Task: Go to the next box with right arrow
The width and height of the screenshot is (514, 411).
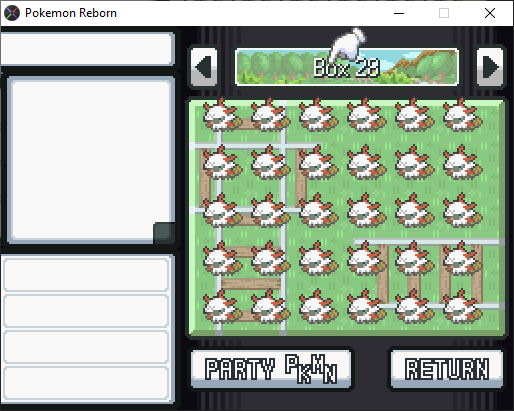Action: coord(490,67)
